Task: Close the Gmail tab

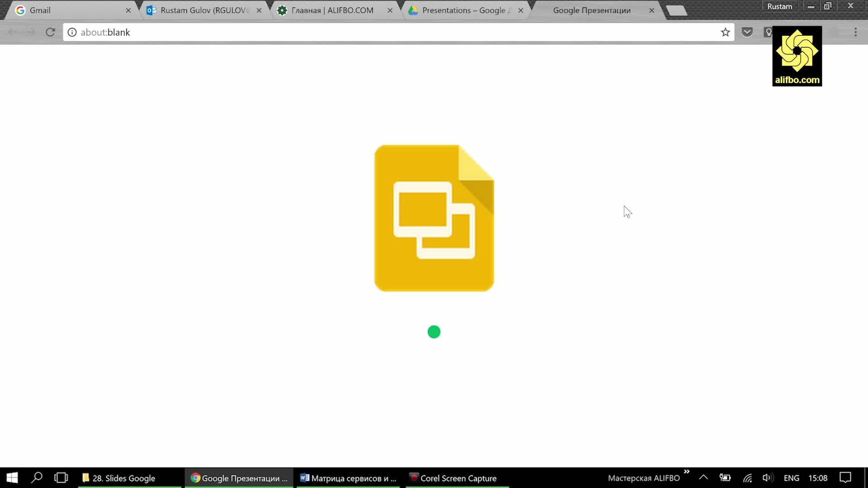Action: coord(128,10)
